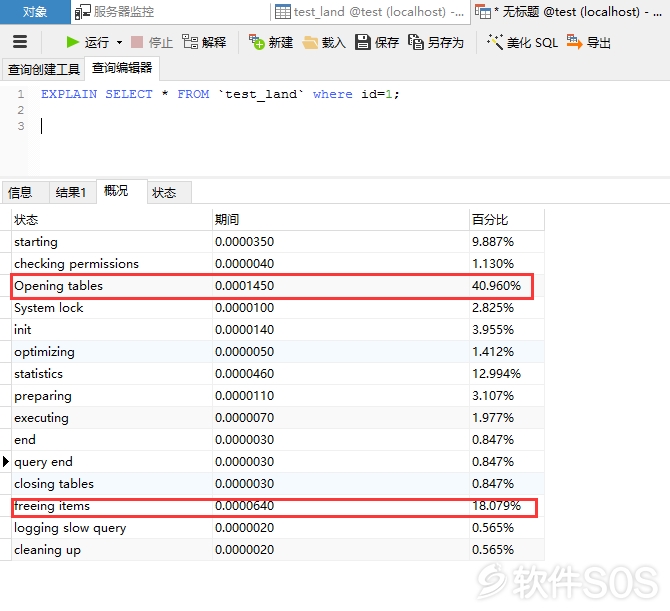Image resolution: width=670 pixels, height=611 pixels.
Task: Save the query with 保存
Action: tap(377, 42)
